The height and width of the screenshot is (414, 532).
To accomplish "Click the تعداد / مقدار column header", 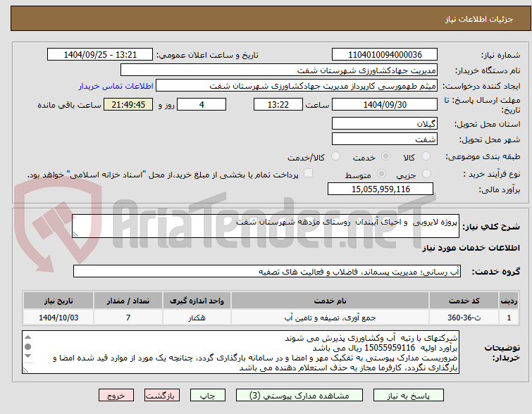I will 128,301.
